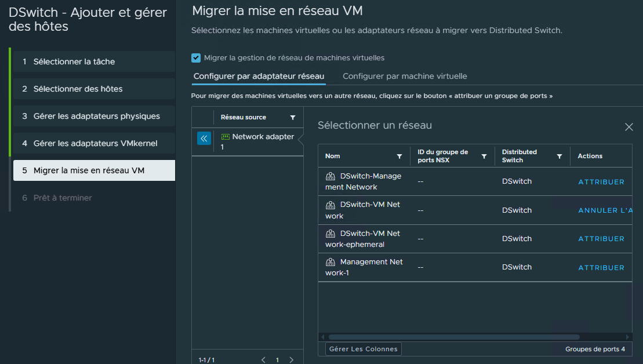Open the Gérer Les Colonnes button

363,349
